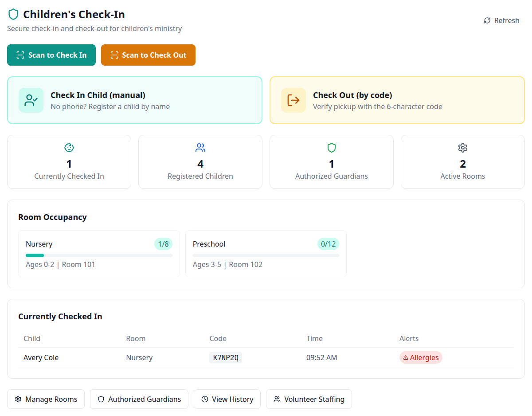Click the Nursery occupancy progress bar
Image resolution: width=532 pixels, height=416 pixels.
[99, 255]
